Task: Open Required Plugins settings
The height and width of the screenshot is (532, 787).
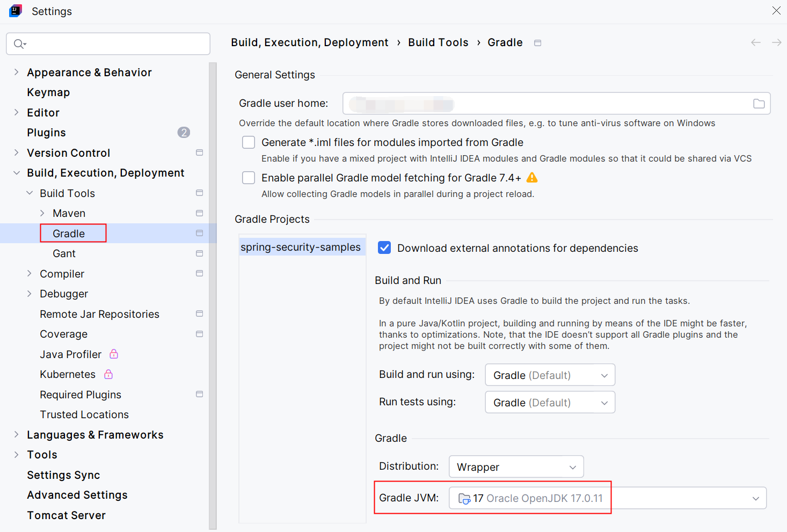Action: [x=81, y=395]
